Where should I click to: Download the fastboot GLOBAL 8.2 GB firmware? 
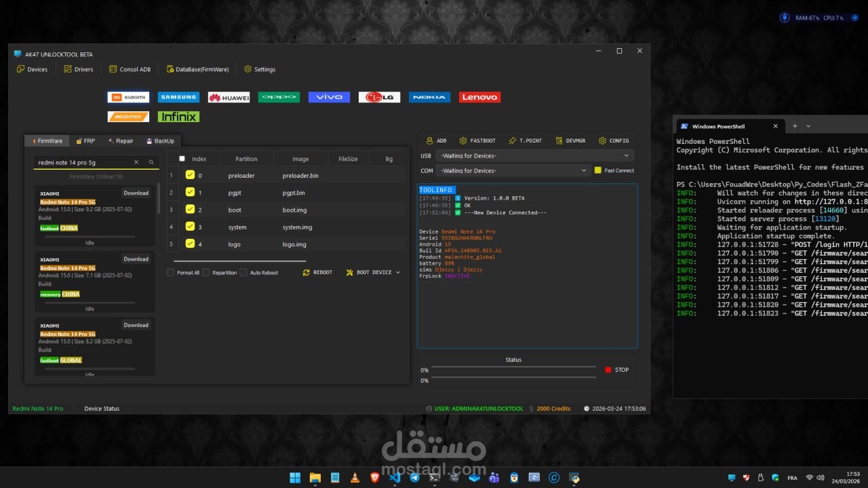[x=136, y=325]
